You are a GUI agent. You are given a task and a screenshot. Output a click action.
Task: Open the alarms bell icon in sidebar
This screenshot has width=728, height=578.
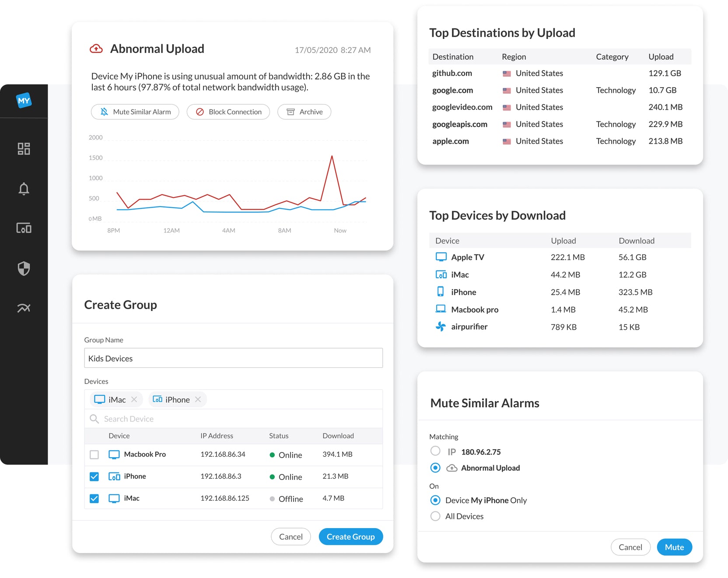pyautogui.click(x=24, y=189)
